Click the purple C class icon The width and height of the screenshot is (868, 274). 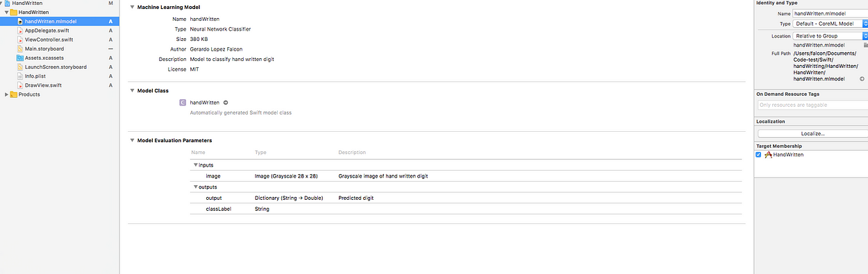coord(183,103)
